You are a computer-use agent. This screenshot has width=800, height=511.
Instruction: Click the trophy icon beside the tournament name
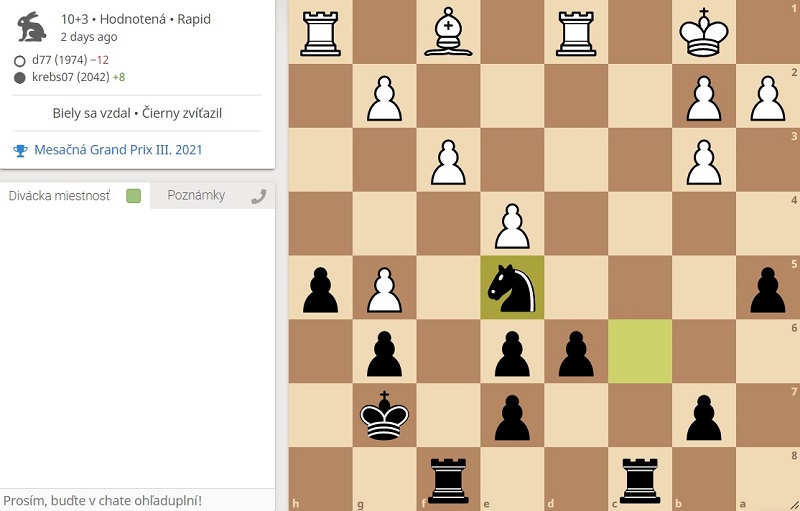pos(20,151)
